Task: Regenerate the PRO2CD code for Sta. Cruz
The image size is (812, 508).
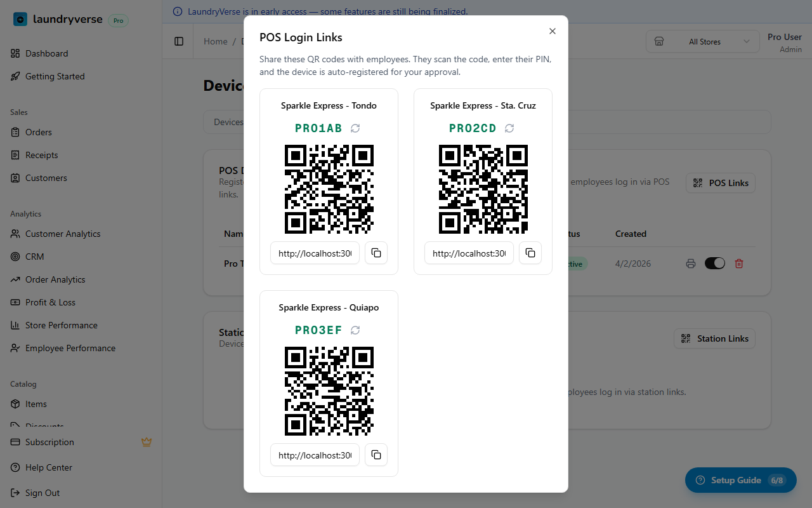Action: 509,128
